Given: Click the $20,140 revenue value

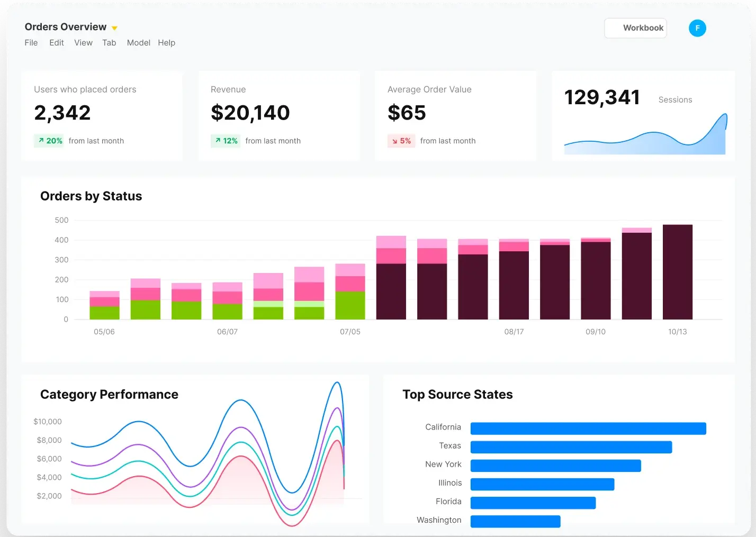Looking at the screenshot, I should 250,113.
